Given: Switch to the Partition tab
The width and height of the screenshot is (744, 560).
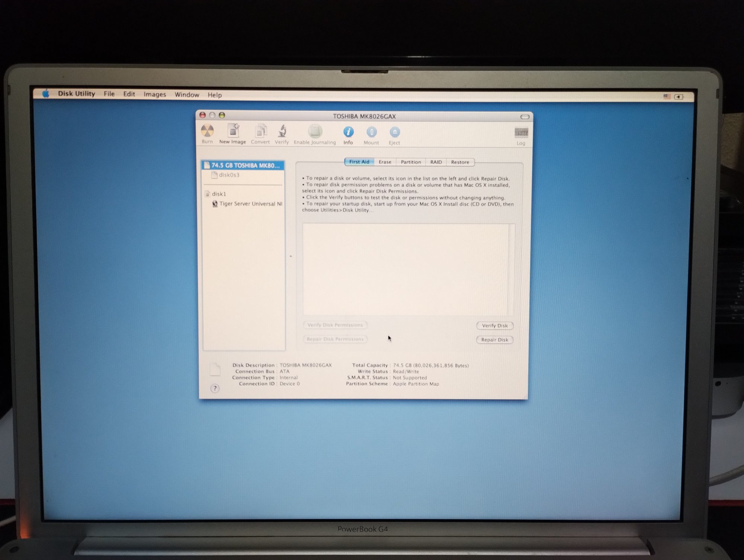Looking at the screenshot, I should (x=411, y=162).
